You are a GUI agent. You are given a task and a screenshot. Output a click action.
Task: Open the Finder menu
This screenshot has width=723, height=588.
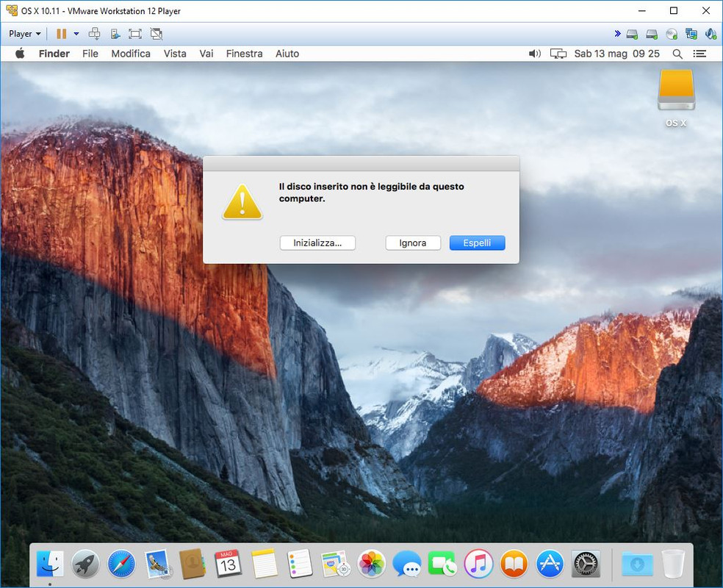(54, 54)
